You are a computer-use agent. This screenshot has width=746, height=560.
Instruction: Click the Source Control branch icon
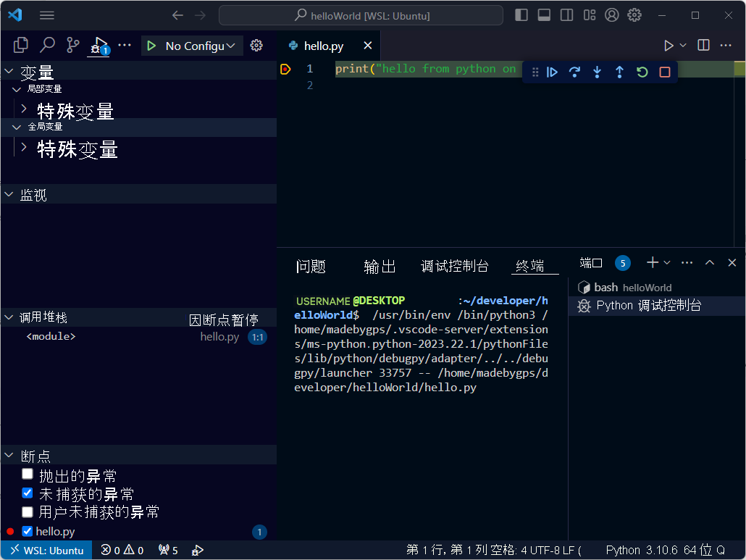click(71, 45)
